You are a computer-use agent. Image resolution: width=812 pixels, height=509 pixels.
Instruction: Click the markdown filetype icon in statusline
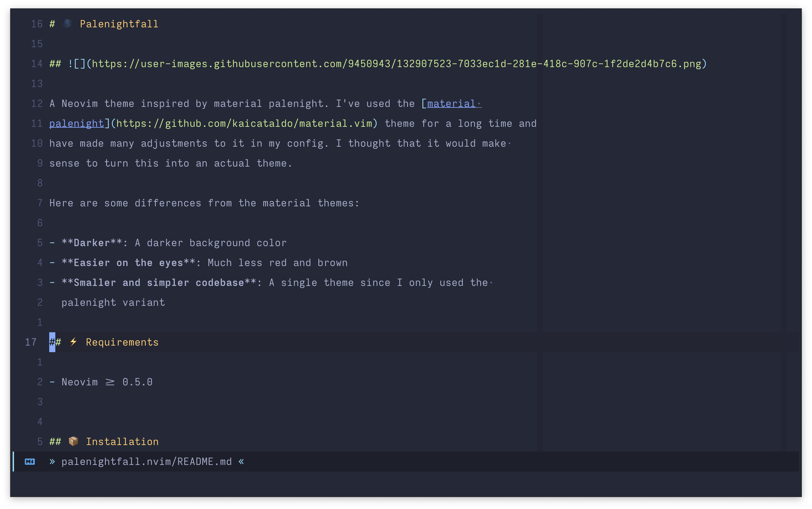tap(30, 462)
